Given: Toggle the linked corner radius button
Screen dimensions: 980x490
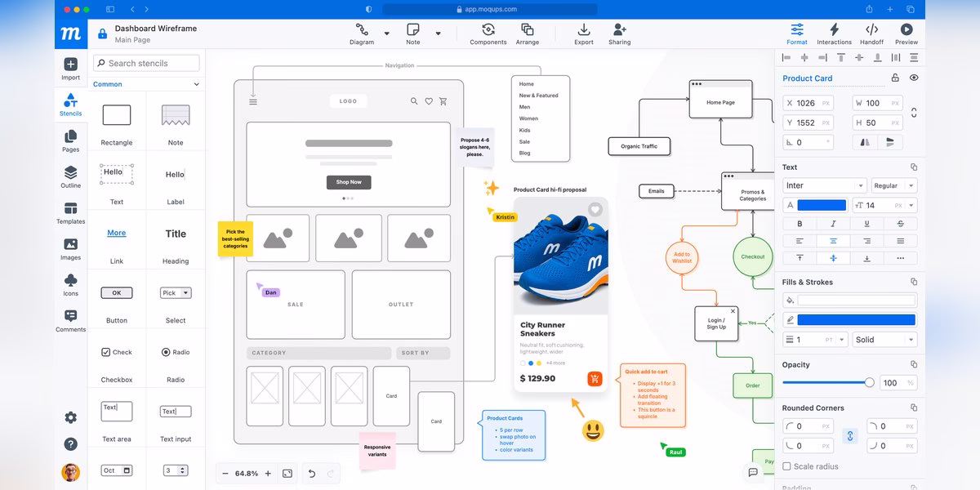Looking at the screenshot, I should click(850, 436).
